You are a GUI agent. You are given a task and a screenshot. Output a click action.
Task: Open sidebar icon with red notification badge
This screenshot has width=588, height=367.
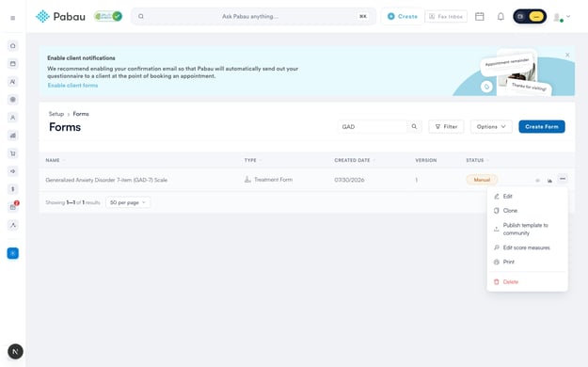(13, 206)
